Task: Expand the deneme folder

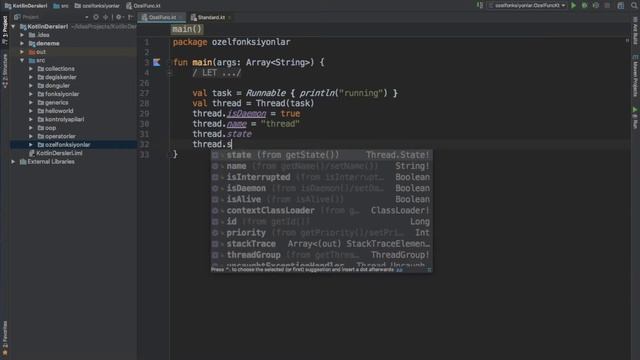Action: click(x=22, y=43)
